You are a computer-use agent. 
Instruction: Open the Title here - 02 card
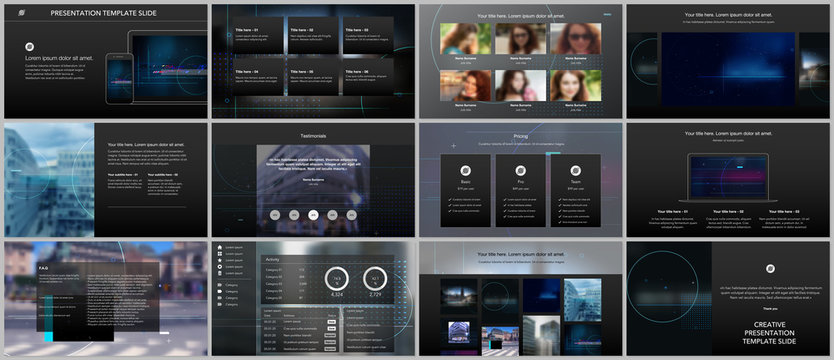(x=313, y=35)
